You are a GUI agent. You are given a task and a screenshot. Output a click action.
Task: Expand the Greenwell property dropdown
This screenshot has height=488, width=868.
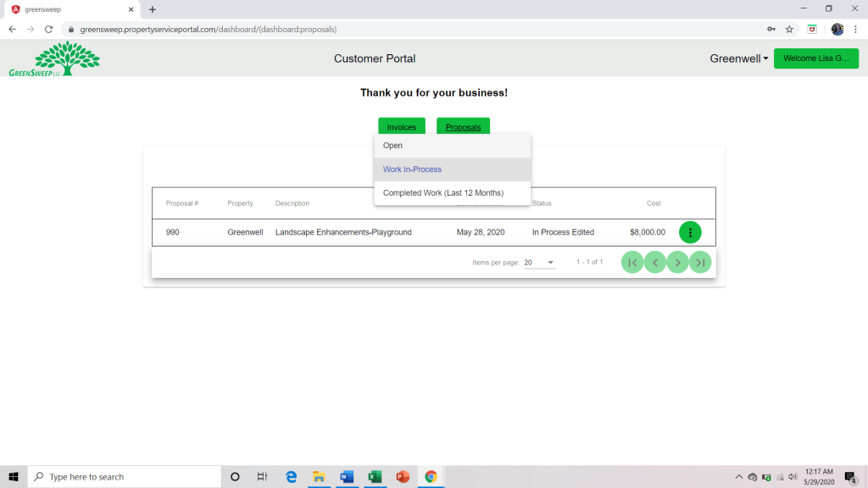[x=739, y=58]
